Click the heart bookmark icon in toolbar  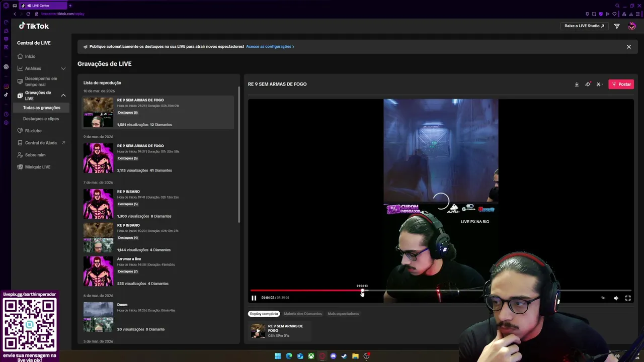(614, 14)
